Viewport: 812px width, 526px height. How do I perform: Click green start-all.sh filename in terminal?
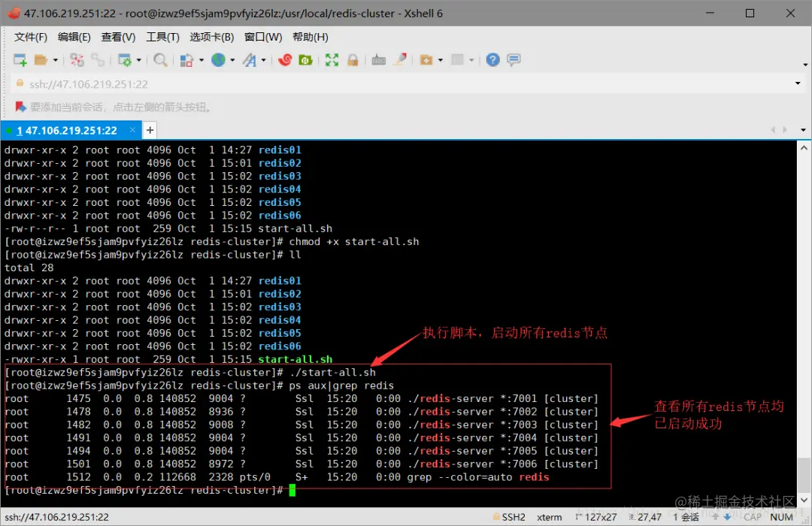click(295, 358)
